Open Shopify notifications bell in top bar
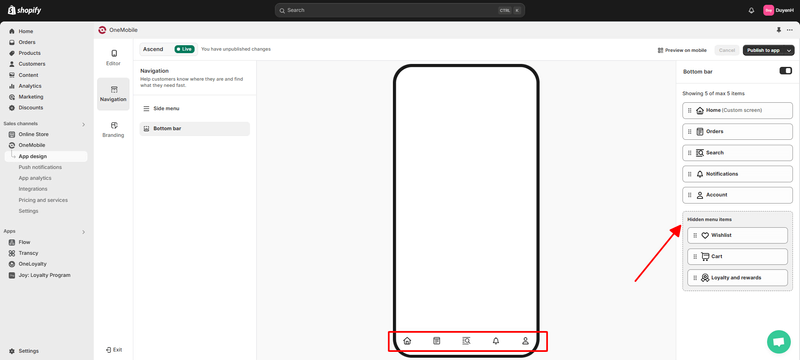 [x=751, y=10]
